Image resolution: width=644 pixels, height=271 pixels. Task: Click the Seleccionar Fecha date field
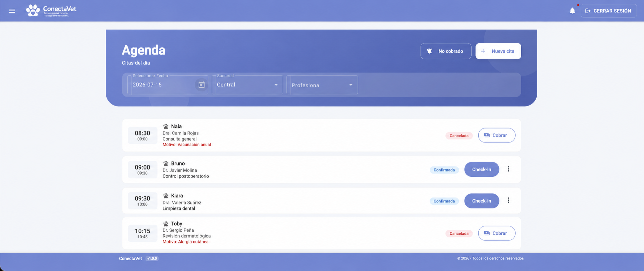pyautogui.click(x=168, y=85)
